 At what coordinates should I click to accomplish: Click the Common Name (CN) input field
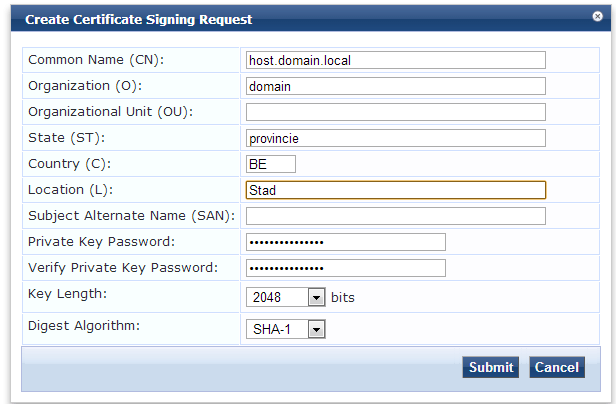tap(395, 60)
